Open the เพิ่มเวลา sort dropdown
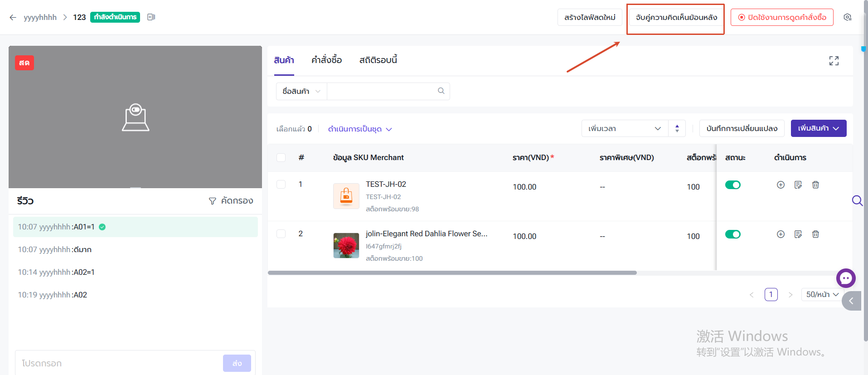Screen dimensions: 868x375 point(625,128)
